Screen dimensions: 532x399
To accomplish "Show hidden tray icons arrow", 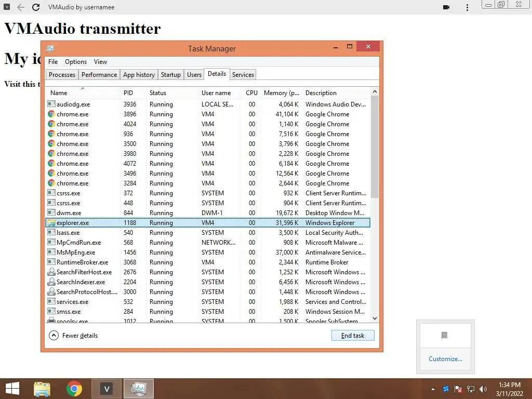I will click(433, 389).
